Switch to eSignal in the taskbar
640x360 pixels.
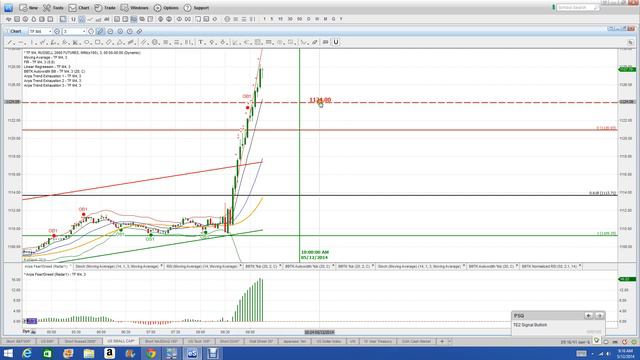192,353
